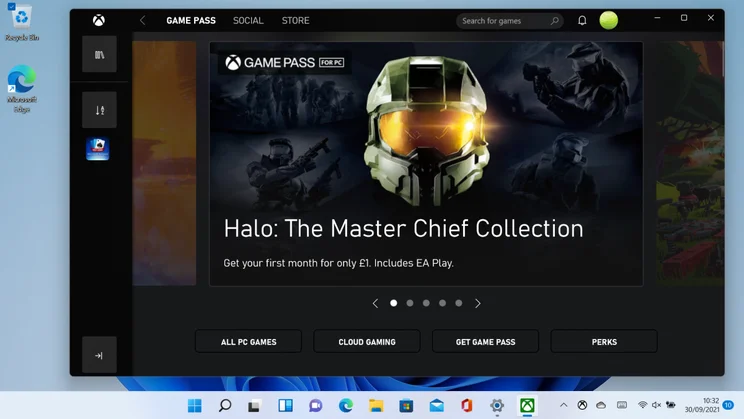This screenshot has height=419, width=744.
Task: Open the Wi-Fi network tray icon
Action: click(x=642, y=405)
